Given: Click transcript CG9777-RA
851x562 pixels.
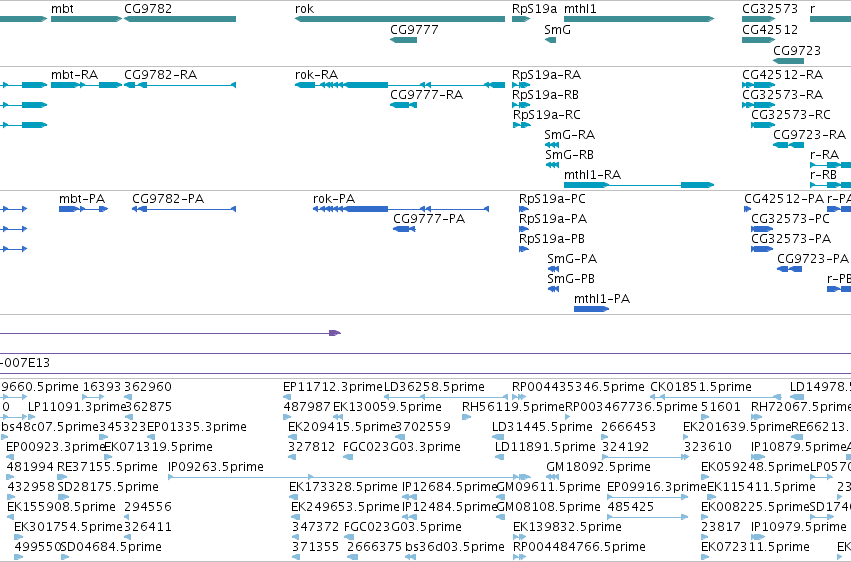Looking at the screenshot, I should tap(403, 105).
